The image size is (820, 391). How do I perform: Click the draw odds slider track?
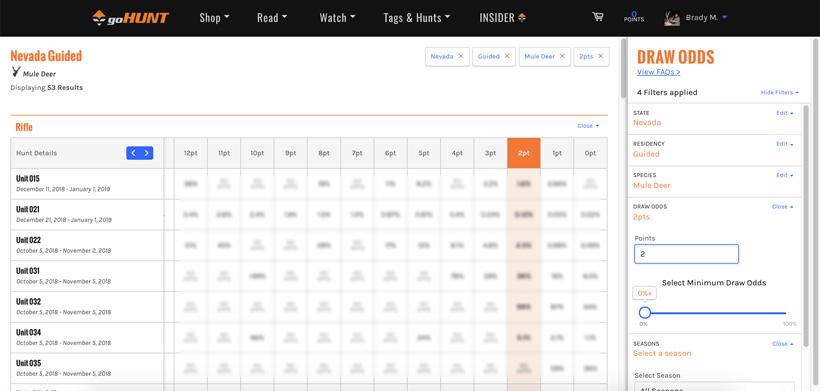pyautogui.click(x=715, y=313)
